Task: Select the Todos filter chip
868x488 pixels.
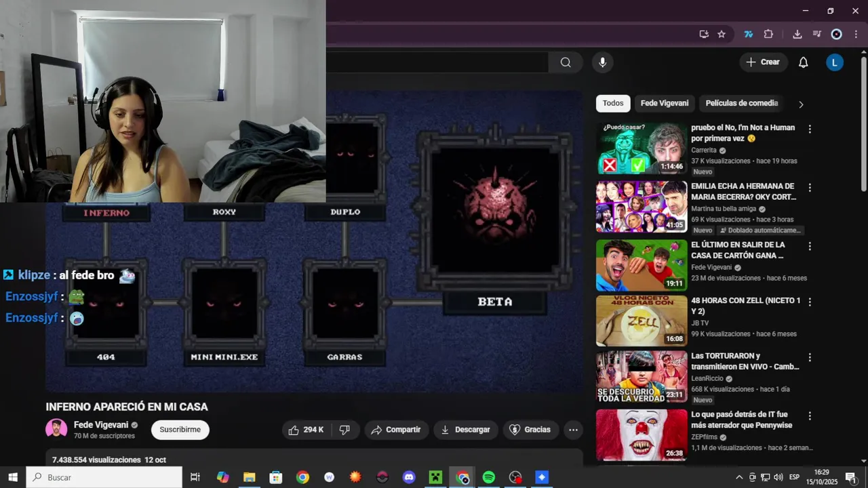Action: [x=613, y=104]
